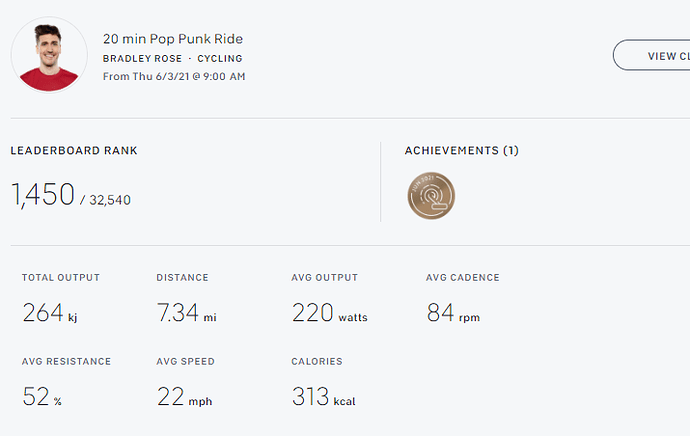690x436 pixels.
Task: Click the Achievements (1) heading
Action: click(461, 151)
